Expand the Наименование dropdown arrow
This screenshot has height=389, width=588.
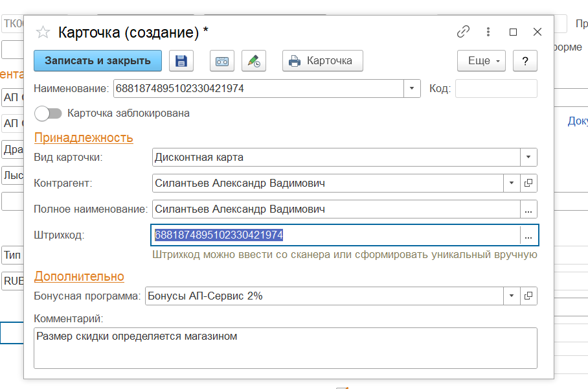413,89
